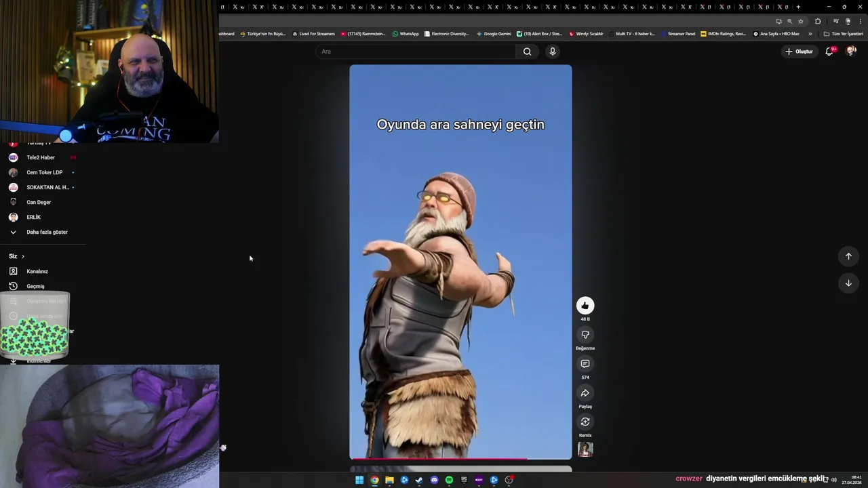
Task: Like the Short with thumbs-up button
Action: tap(585, 306)
